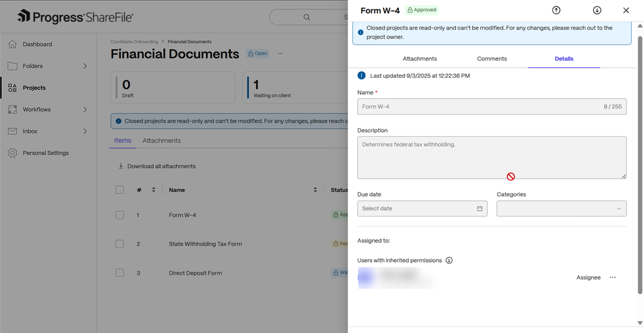Sort by the Name column arrows
This screenshot has height=333, width=644.
[x=315, y=190]
